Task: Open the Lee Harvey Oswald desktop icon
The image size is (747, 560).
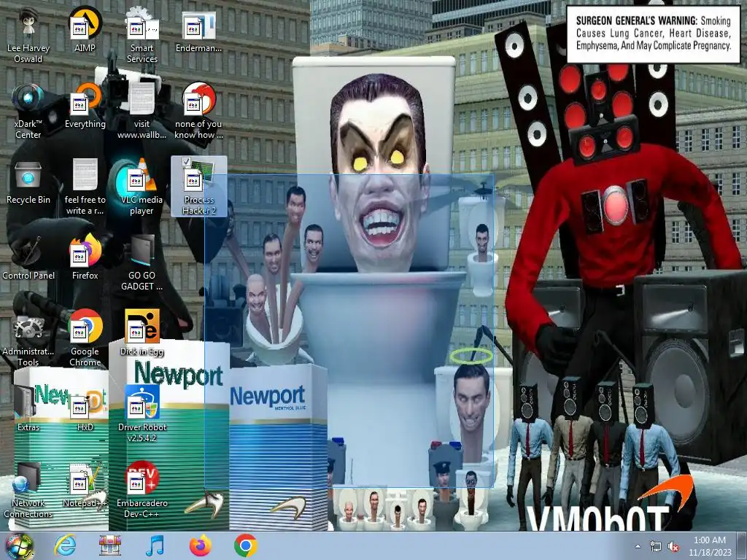Action: point(28,34)
